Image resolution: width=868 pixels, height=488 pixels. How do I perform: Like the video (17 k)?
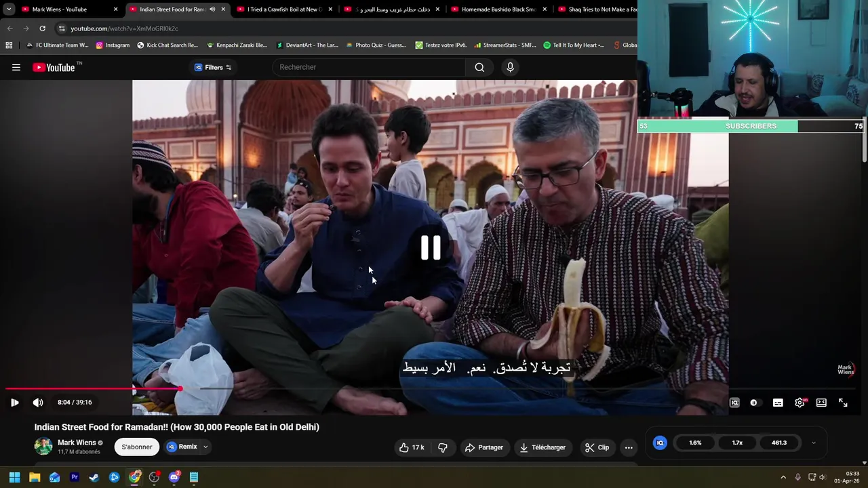point(412,447)
